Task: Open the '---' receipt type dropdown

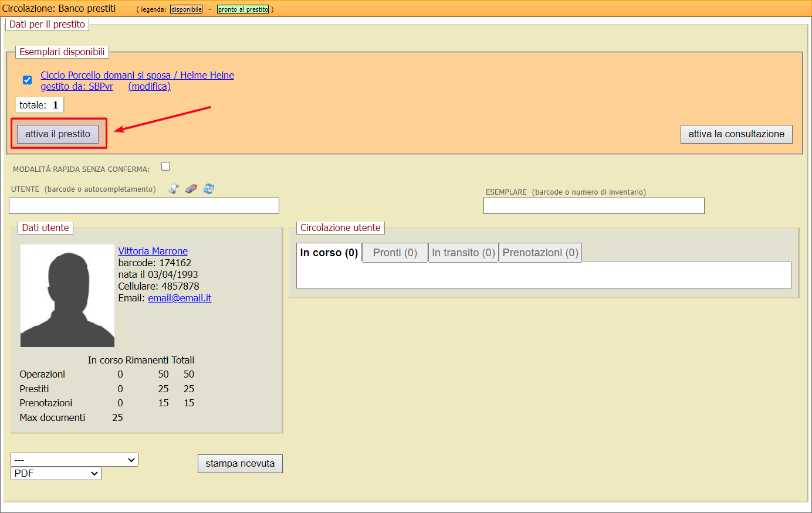Action: (x=75, y=460)
